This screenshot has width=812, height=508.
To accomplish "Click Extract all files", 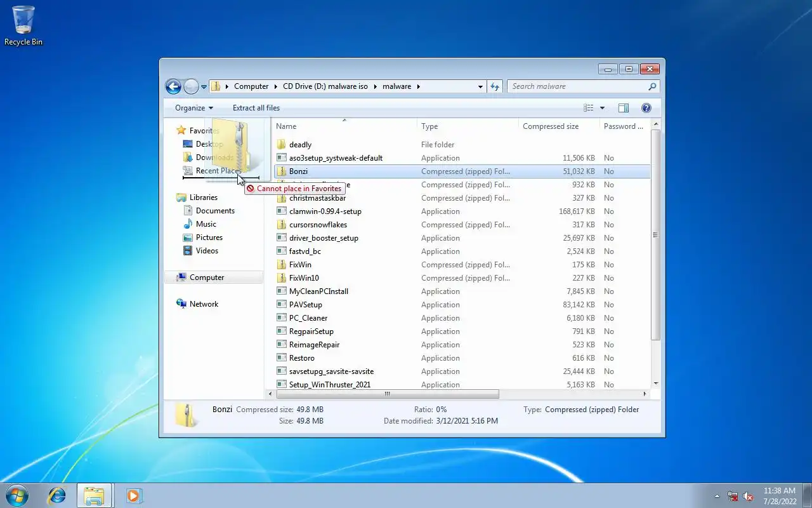I will (256, 108).
